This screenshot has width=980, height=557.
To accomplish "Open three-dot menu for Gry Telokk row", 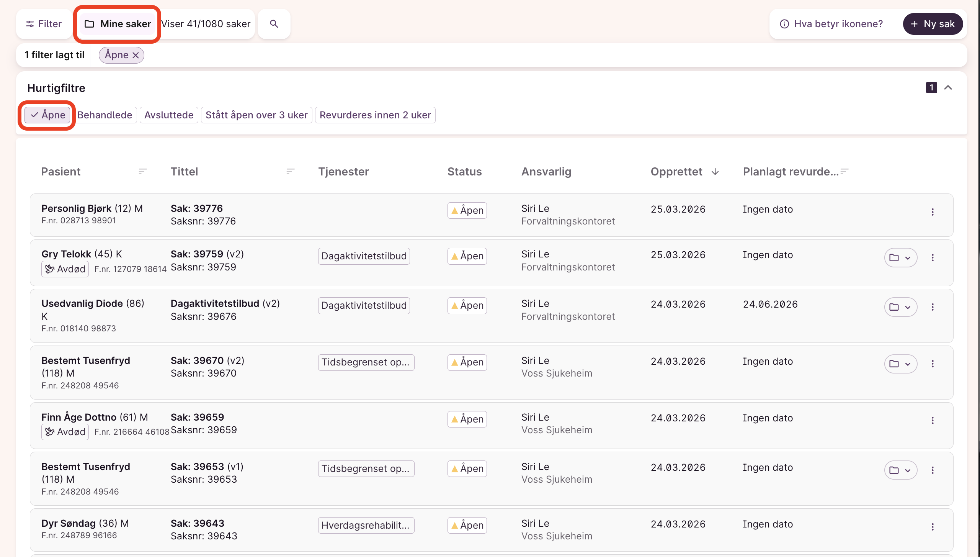I will pyautogui.click(x=933, y=257).
